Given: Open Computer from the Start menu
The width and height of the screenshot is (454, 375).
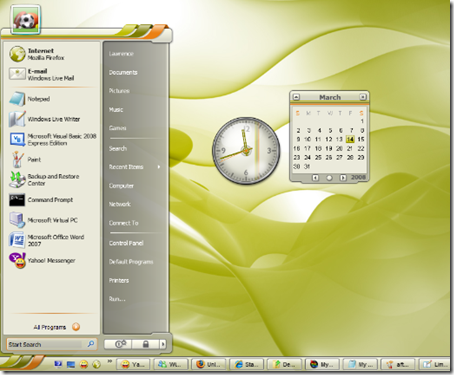Looking at the screenshot, I should click(x=121, y=185).
